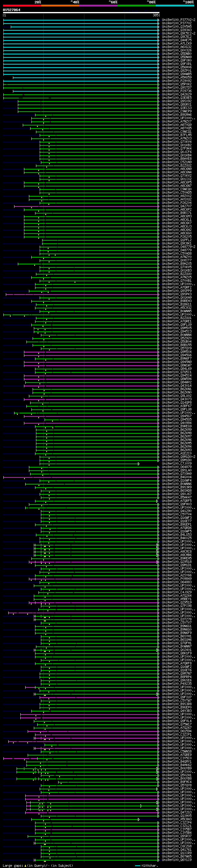Click the UniRef100_Q9SPK3 label
This screenshot has height=868, width=197.
pyautogui.click(x=177, y=294)
